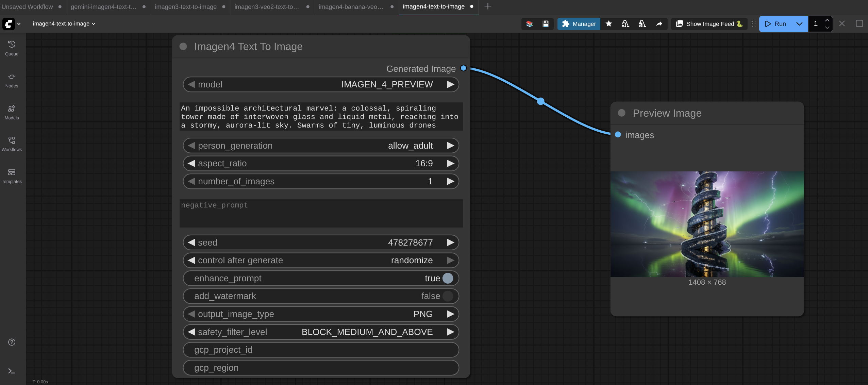Click the cancel run X icon
This screenshot has width=868, height=385.
pyautogui.click(x=842, y=24)
